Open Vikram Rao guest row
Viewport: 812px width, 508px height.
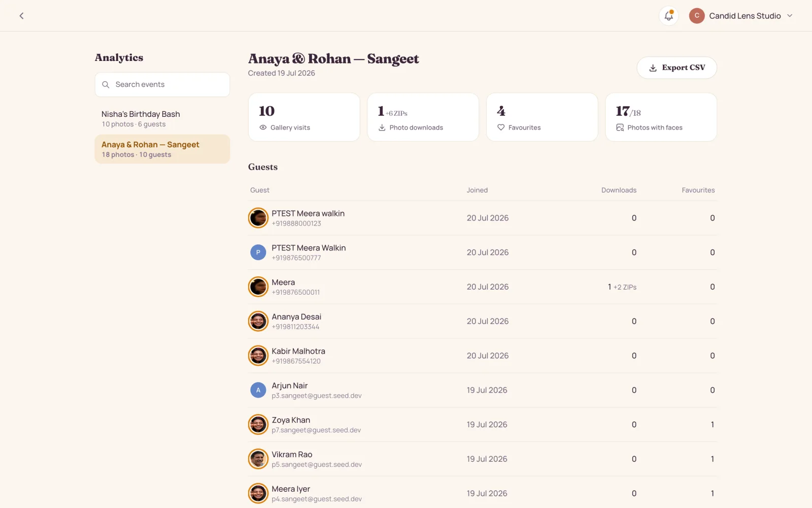tap(483, 459)
